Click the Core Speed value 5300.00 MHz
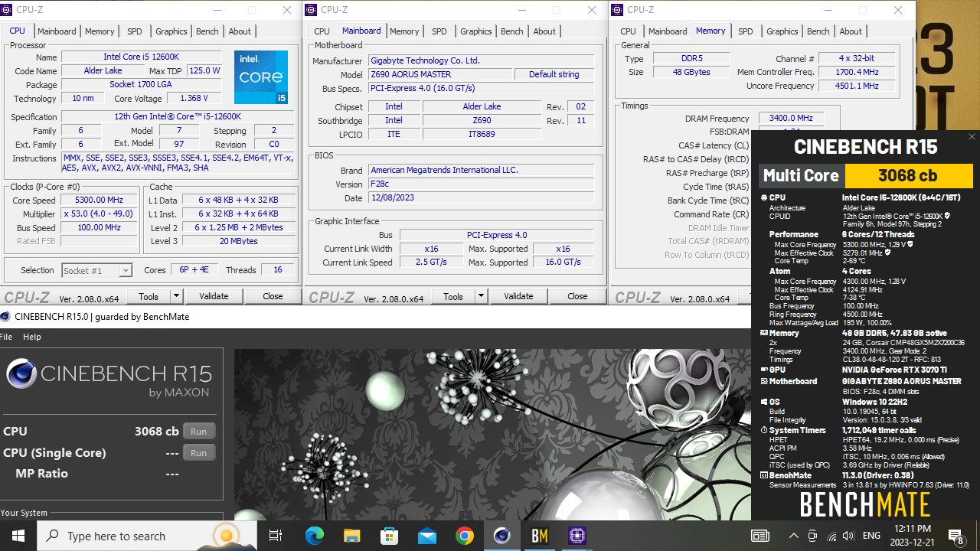This screenshot has width=980, height=551. tap(99, 201)
